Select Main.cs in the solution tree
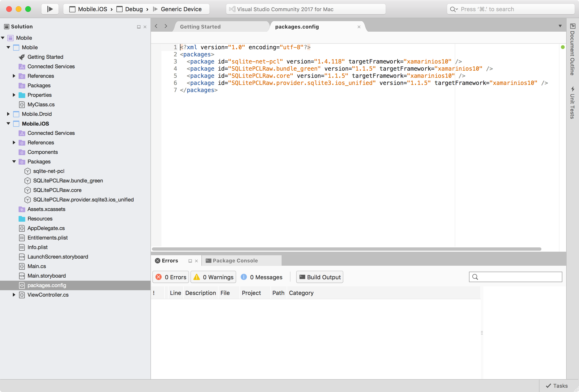The image size is (579, 392). [37, 266]
